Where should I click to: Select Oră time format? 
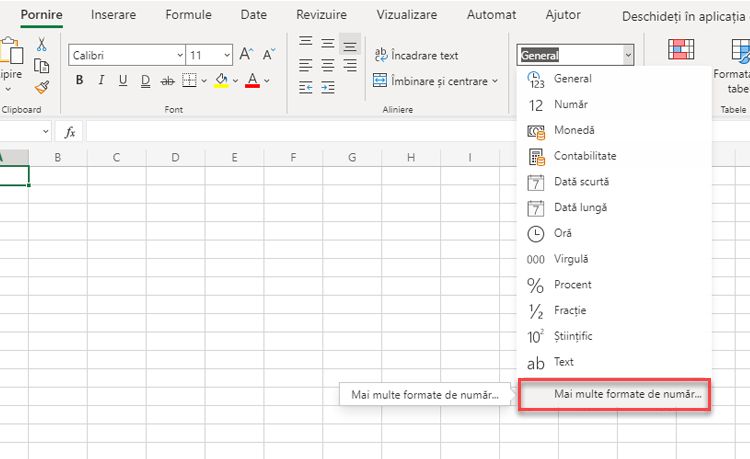(615, 233)
